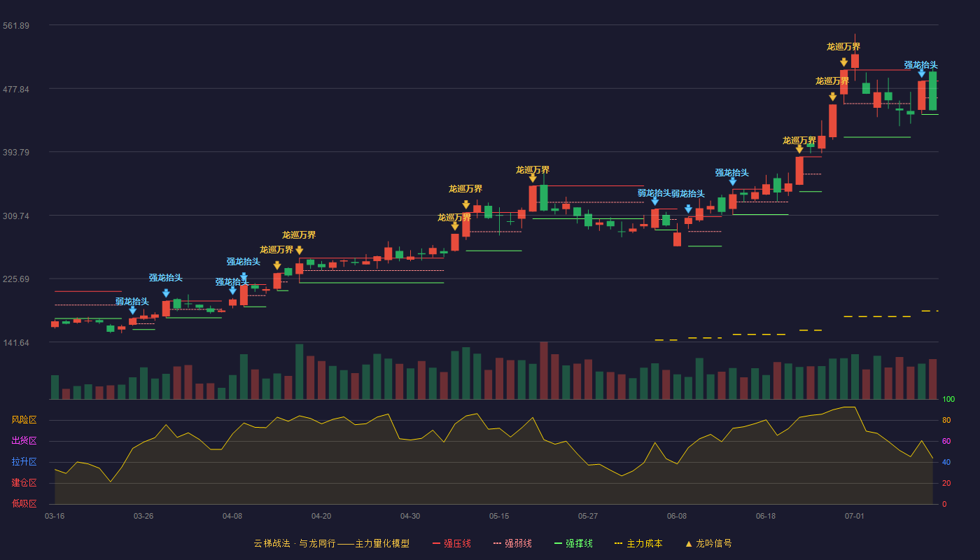
Task: Click the 06-18 date label
Action: 766,516
